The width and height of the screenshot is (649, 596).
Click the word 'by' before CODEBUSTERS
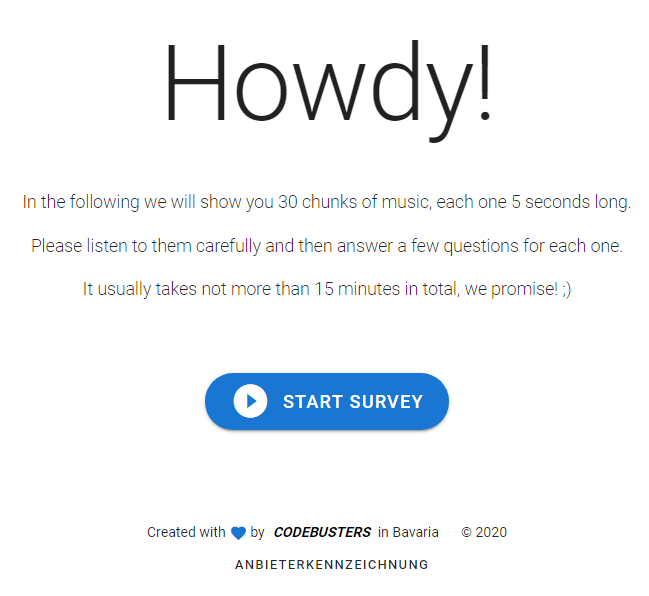click(x=257, y=533)
